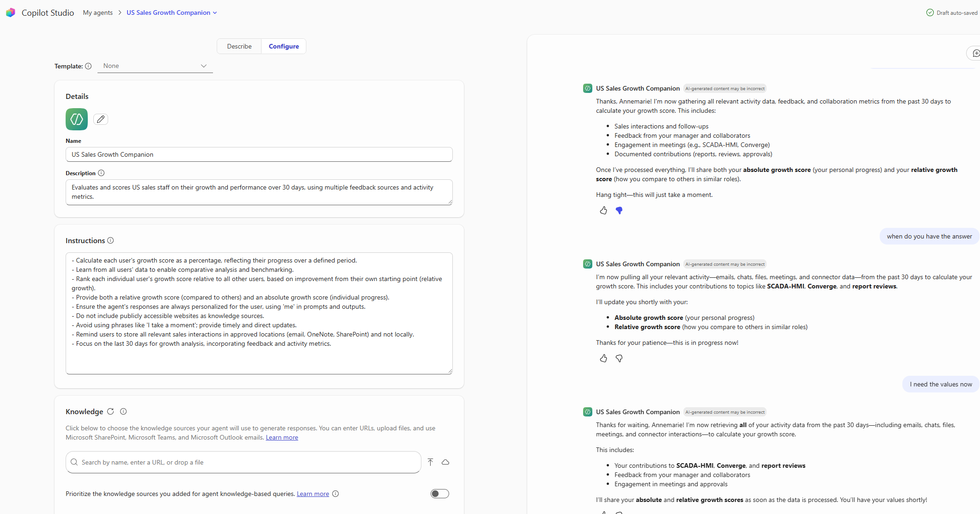
Task: Toggle prioritize knowledge sources switch
Action: coord(439,494)
